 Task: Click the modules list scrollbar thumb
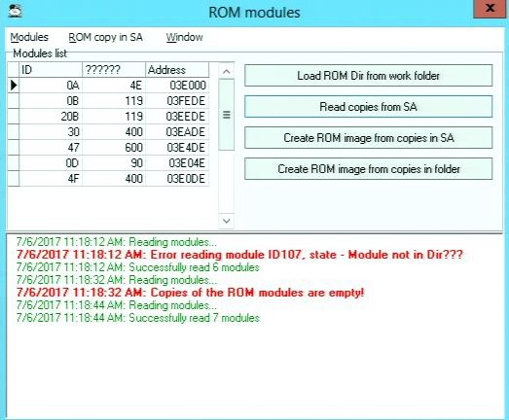227,115
